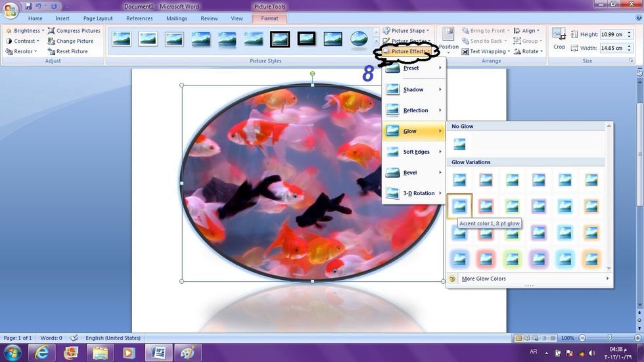
Task: Click the zoom slider in status bar
Action: coord(609,338)
